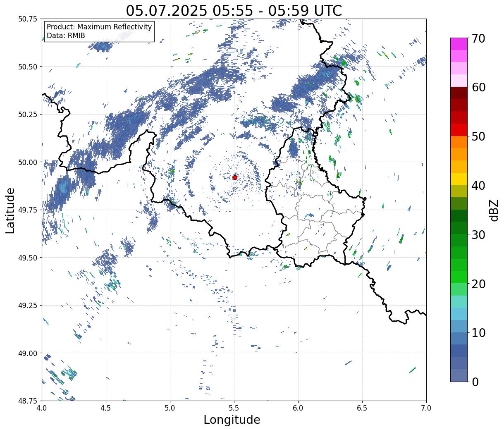Image resolution: width=504 pixels, height=430 pixels.
Task: Click the colorbar tick label 40
Action: tap(480, 185)
